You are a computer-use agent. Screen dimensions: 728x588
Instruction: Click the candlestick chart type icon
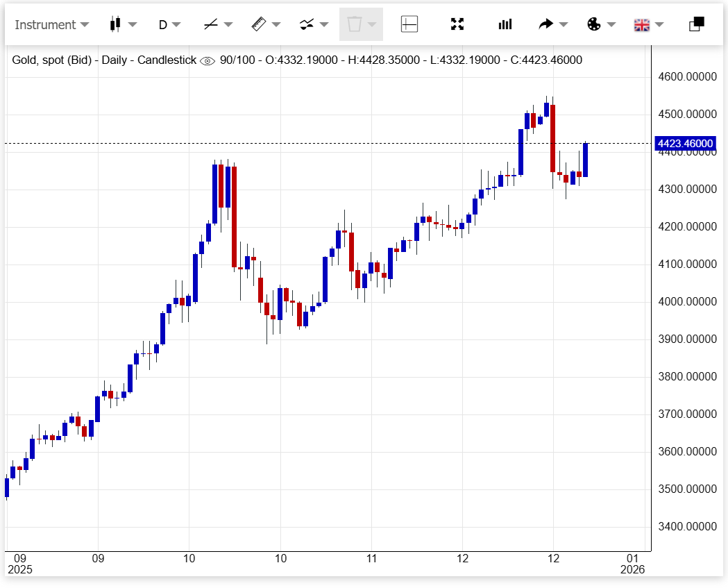point(115,24)
